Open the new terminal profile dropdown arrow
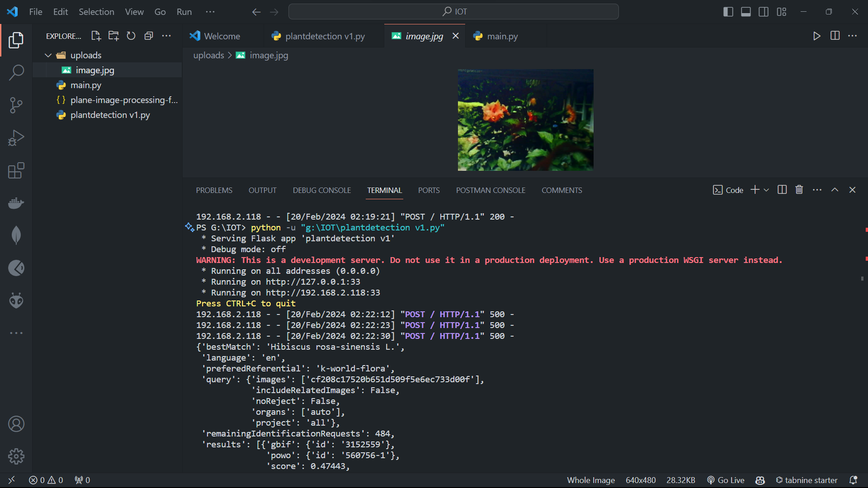Viewport: 868px width, 488px height. (x=766, y=190)
